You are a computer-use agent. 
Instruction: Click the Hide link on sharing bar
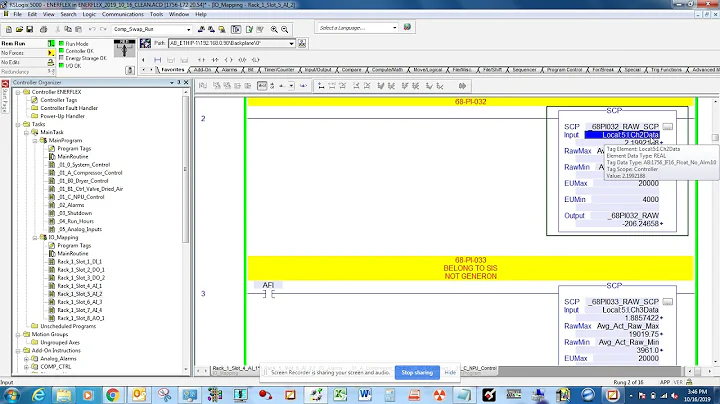[x=450, y=372]
